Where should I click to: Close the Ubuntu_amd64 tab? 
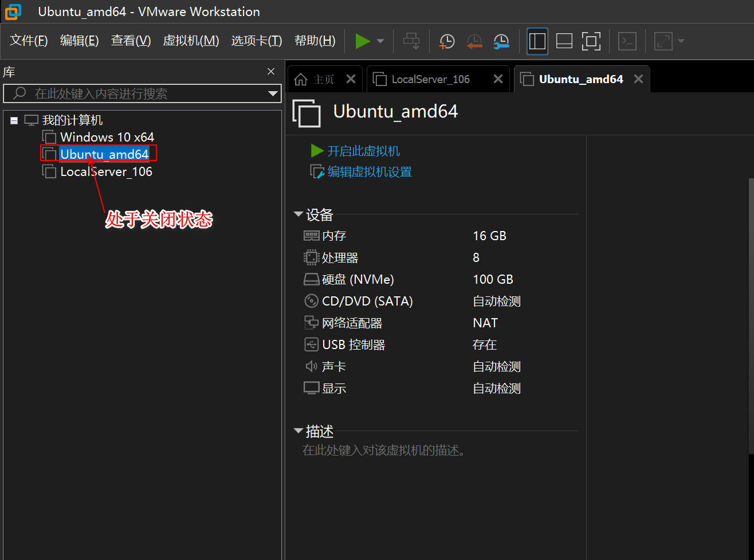tap(638, 79)
